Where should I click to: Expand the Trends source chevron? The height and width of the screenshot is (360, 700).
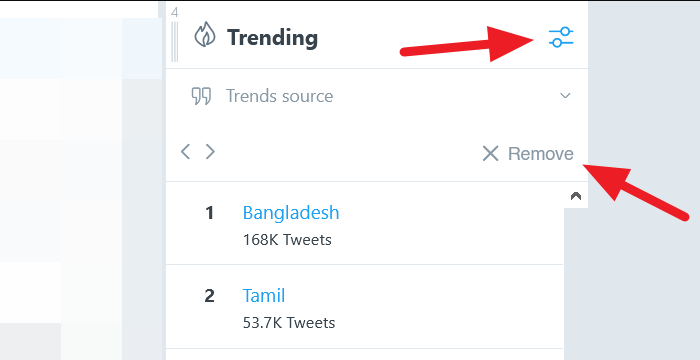click(x=565, y=96)
